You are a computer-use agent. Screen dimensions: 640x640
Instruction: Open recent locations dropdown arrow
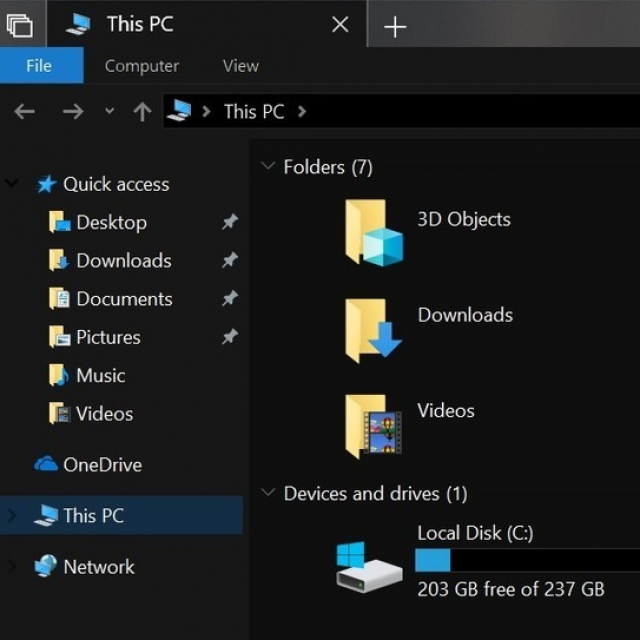point(109,111)
